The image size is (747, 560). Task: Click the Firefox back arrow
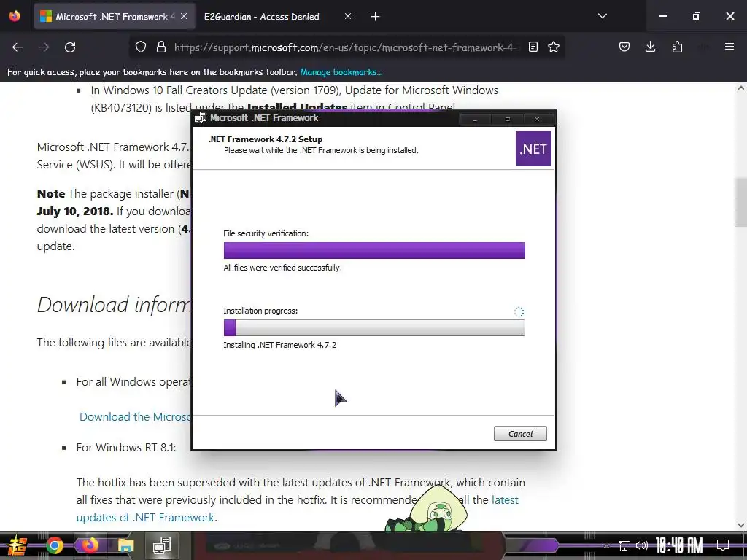[x=18, y=47]
